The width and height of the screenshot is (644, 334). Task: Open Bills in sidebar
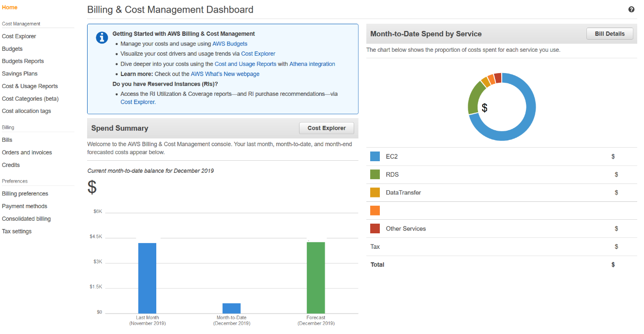coord(7,140)
